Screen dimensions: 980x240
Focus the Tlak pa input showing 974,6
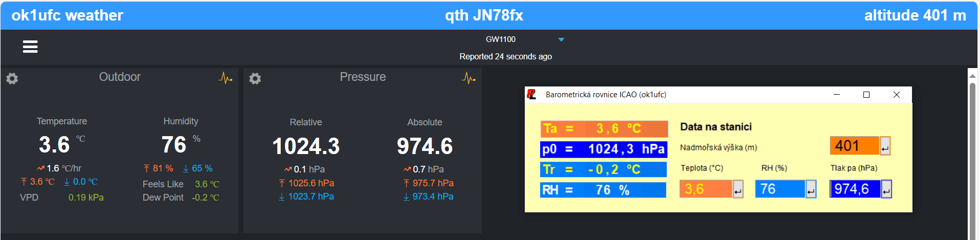point(854,189)
